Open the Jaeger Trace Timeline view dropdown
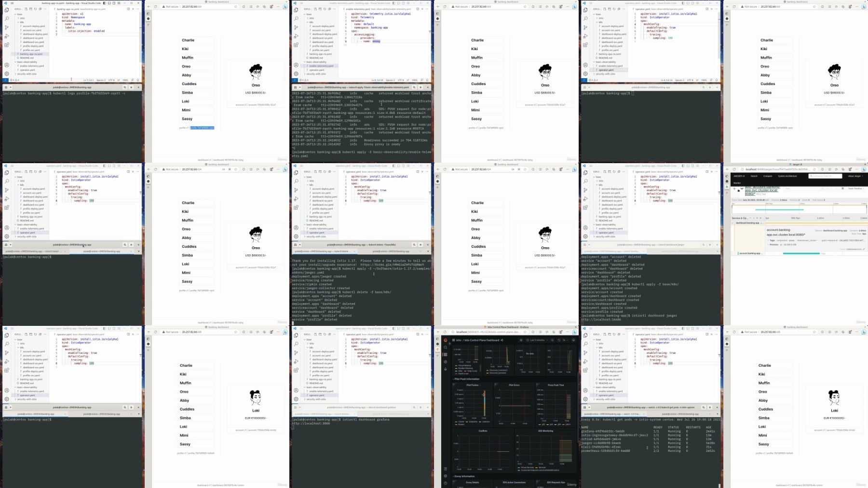Screen dimensions: 868x488 coord(855,188)
